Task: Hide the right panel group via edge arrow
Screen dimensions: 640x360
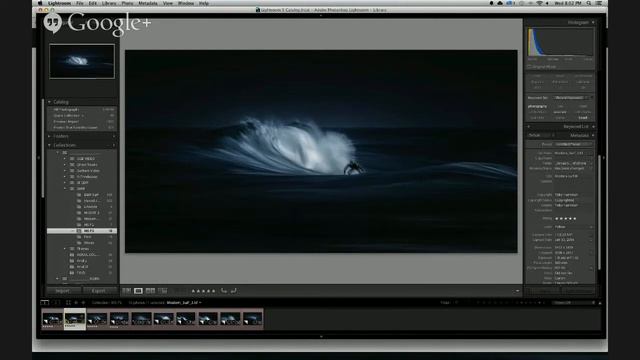Action: click(x=604, y=158)
